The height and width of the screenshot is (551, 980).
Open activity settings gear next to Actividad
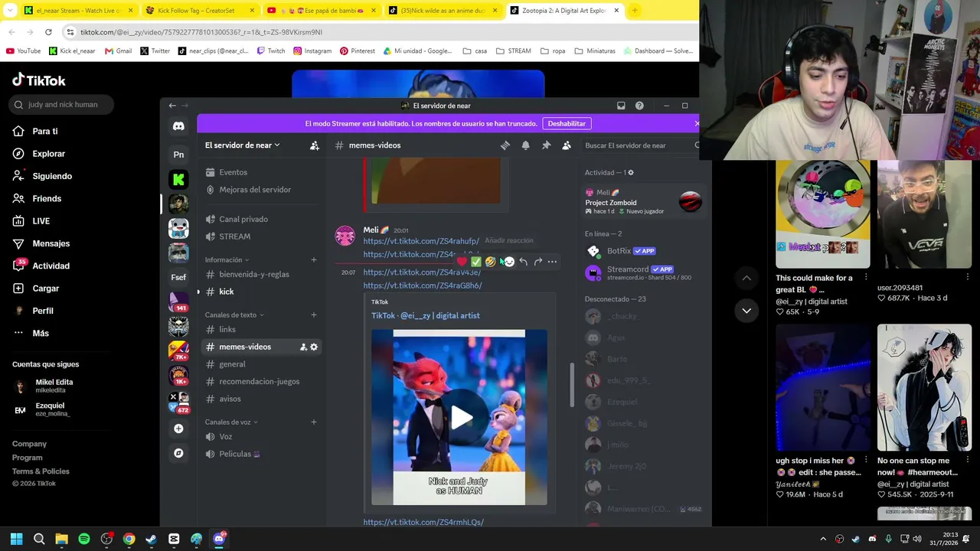tap(631, 172)
